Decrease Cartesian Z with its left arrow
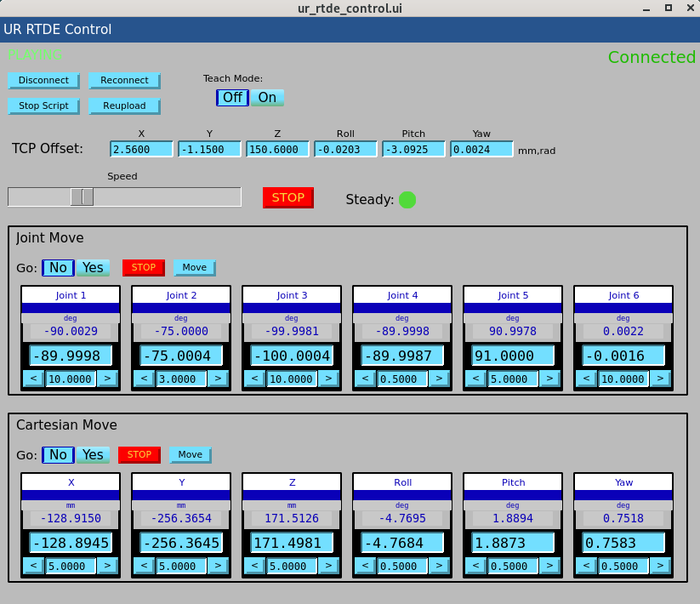 (x=254, y=566)
